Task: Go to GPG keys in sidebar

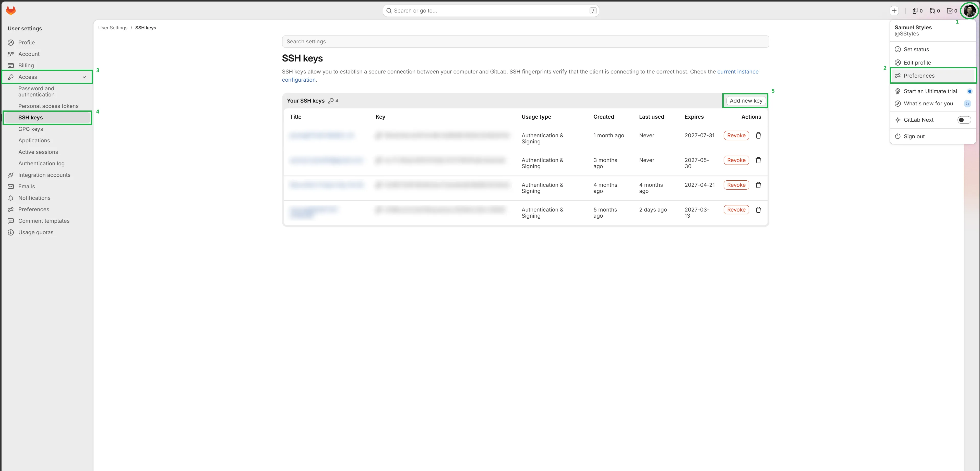Action: [30, 129]
